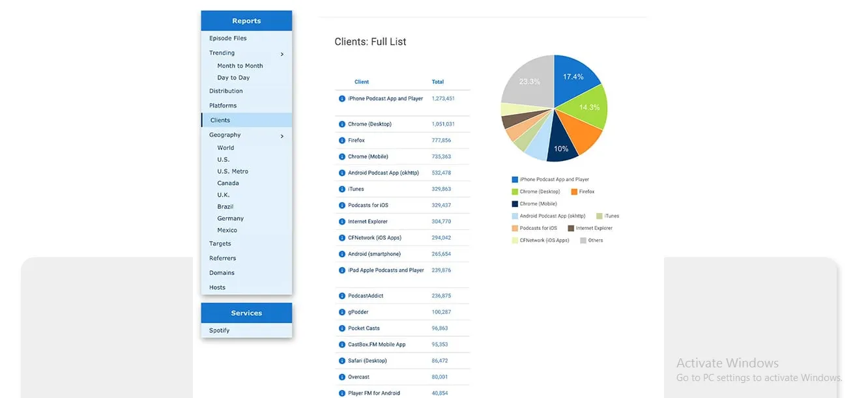The width and height of the screenshot is (868, 398).
Task: Click info icon beside iTunes row
Action: coord(342,190)
